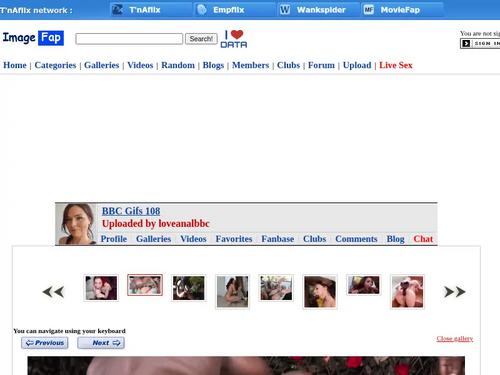Click the Search! button
Screen dimensions: 500x375
pos(201,39)
